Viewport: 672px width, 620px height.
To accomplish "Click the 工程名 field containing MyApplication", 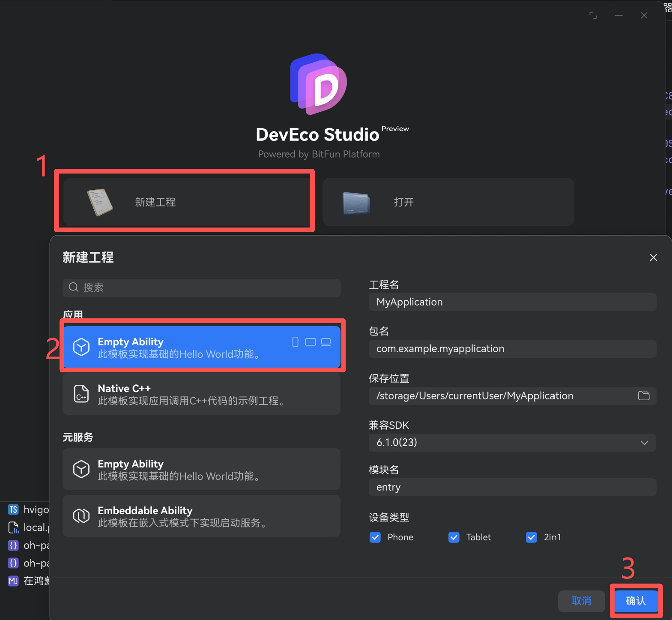I will pos(512,302).
